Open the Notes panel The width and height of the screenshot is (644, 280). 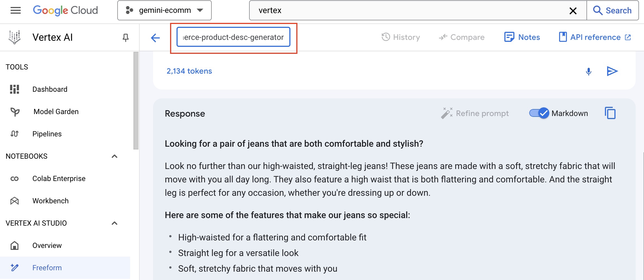click(x=522, y=37)
